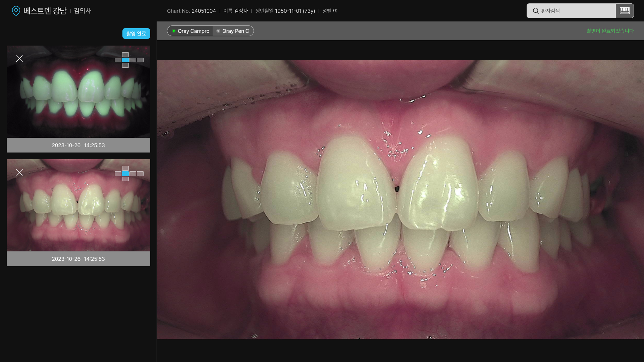Click the large intraoral preview image
Screen dimensions: 644x362
tap(400, 199)
